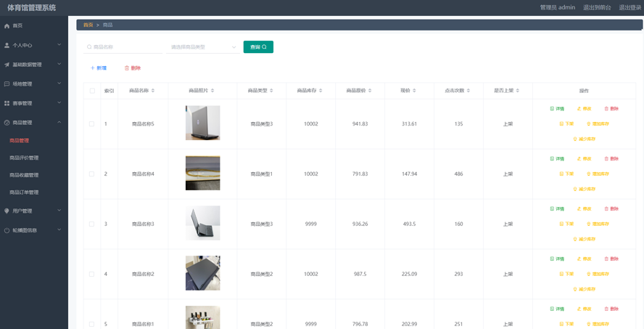Click the 下架 icon for 商品名称5
The height and width of the screenshot is (329, 644).
point(561,123)
